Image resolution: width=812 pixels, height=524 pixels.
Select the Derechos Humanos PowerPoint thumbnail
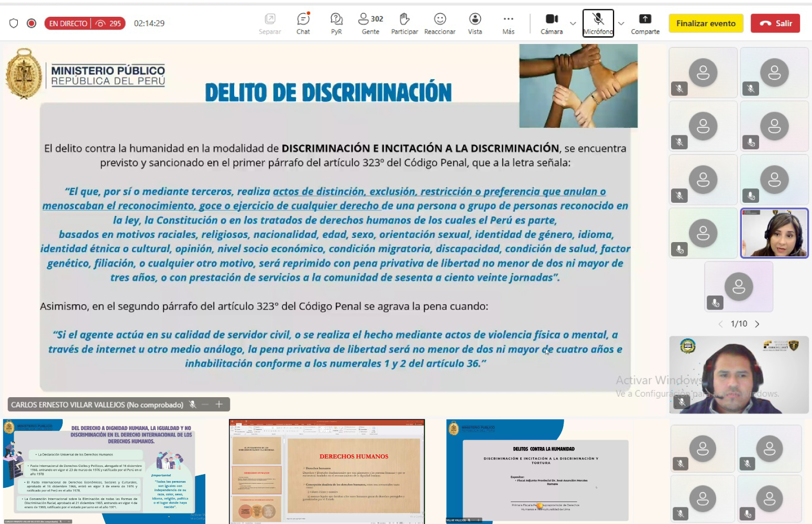pyautogui.click(x=327, y=471)
